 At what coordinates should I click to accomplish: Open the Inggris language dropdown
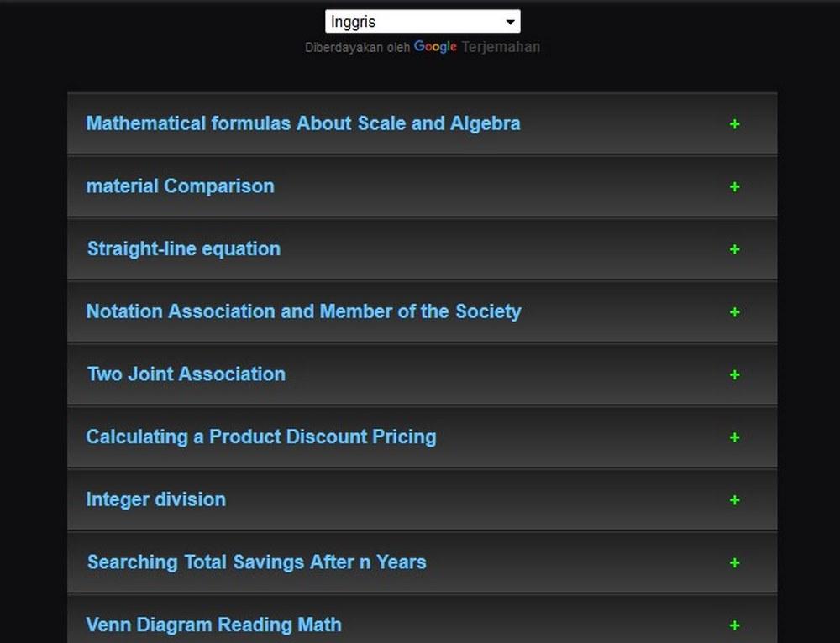(423, 22)
